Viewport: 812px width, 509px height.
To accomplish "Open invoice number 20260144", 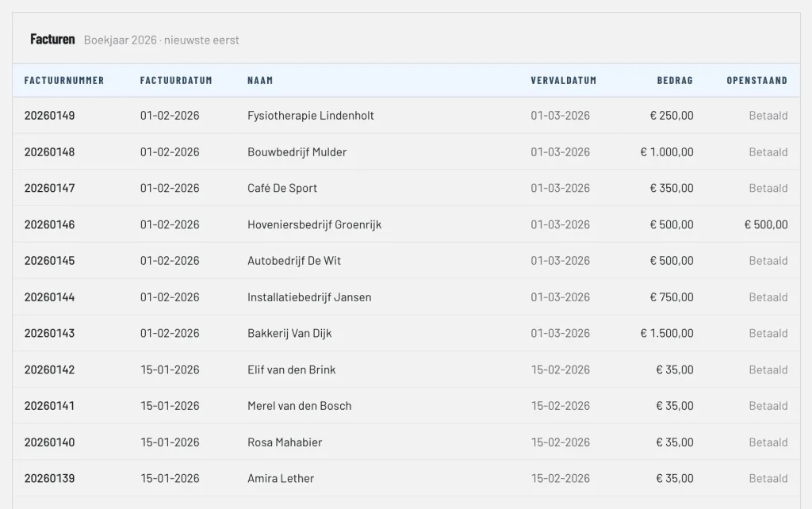I will tap(50, 297).
